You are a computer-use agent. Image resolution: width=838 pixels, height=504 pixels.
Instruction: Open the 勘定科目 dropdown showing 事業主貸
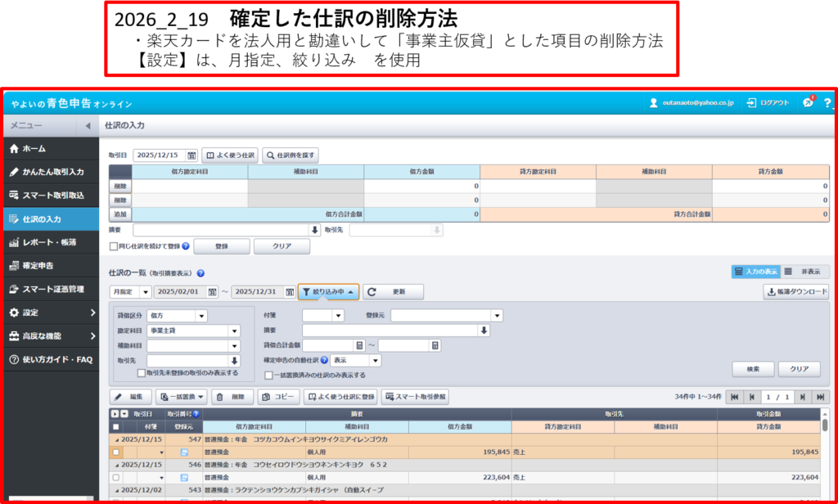234,331
